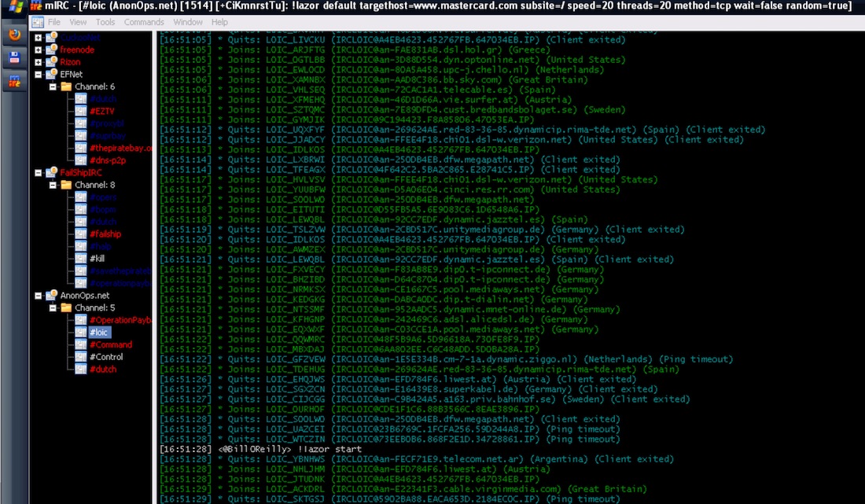This screenshot has width=865, height=504.
Task: Open the Commands menu
Action: pos(144,22)
